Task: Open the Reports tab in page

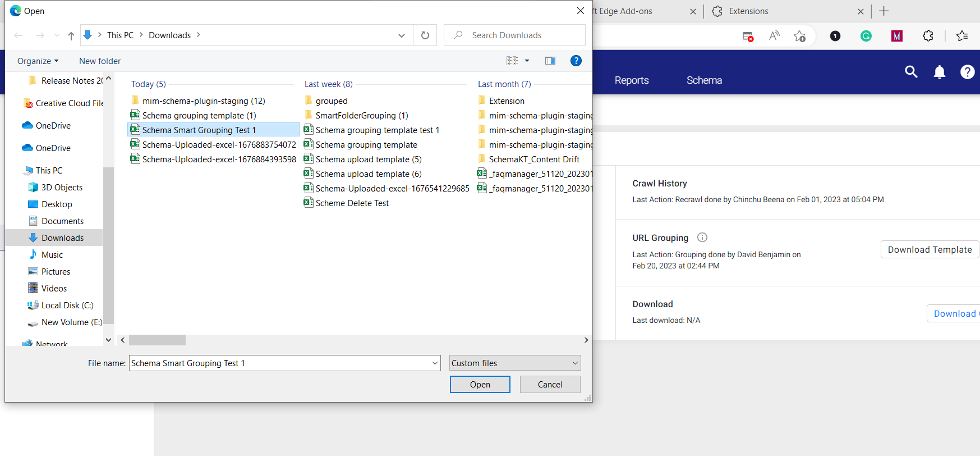Action: pyautogui.click(x=632, y=80)
